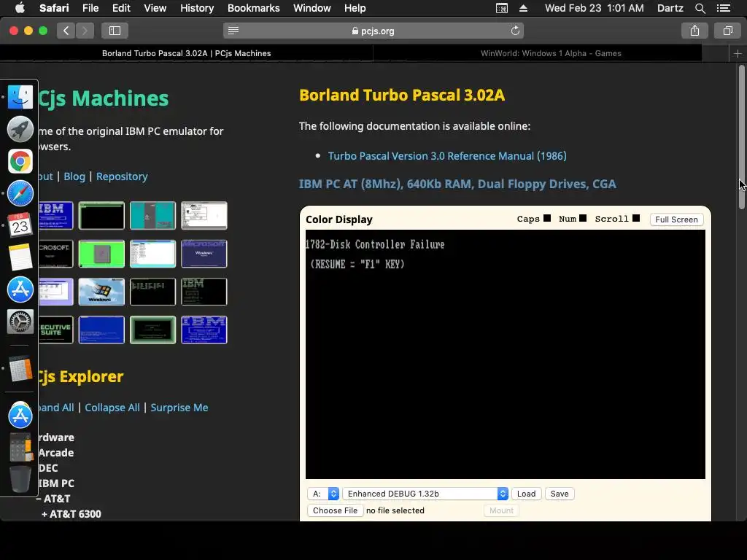Viewport: 747px width, 560px height.
Task: Click the eject icon in menu bar
Action: tap(523, 8)
